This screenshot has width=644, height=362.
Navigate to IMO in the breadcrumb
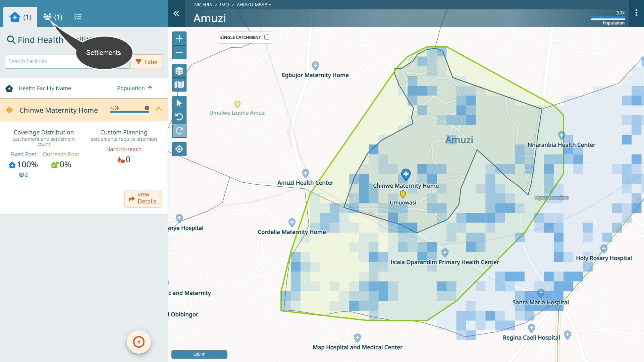[x=224, y=5]
